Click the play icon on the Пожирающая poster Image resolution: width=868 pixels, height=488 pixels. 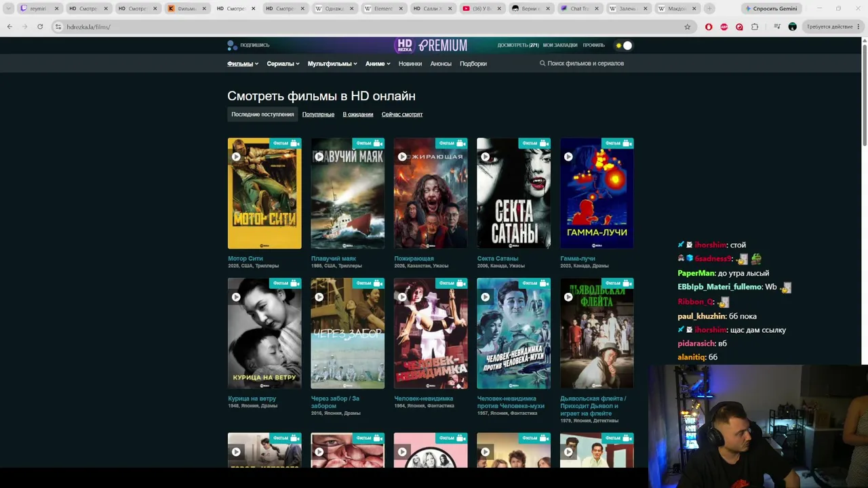pos(402,157)
